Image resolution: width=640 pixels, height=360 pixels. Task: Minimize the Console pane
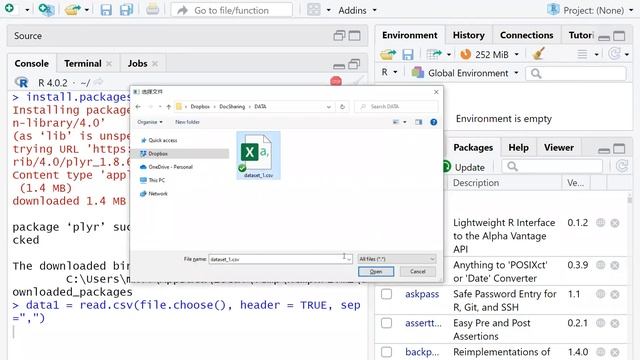pos(339,65)
